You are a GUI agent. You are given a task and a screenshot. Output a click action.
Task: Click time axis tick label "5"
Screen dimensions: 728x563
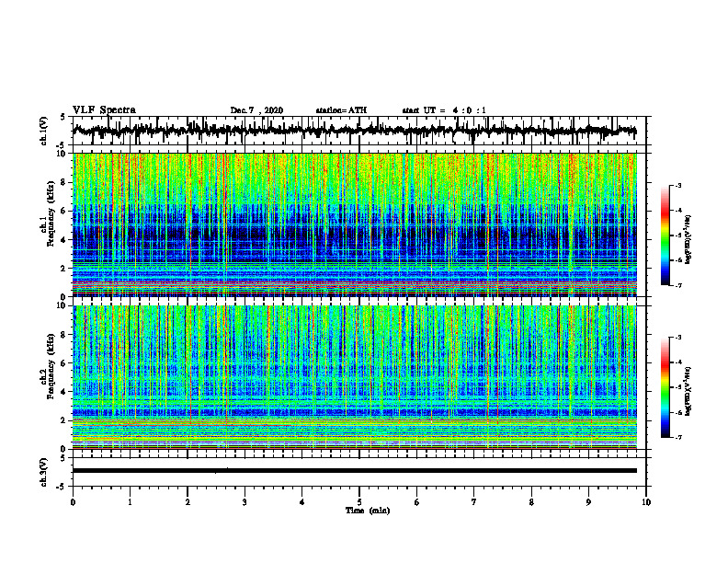click(359, 502)
